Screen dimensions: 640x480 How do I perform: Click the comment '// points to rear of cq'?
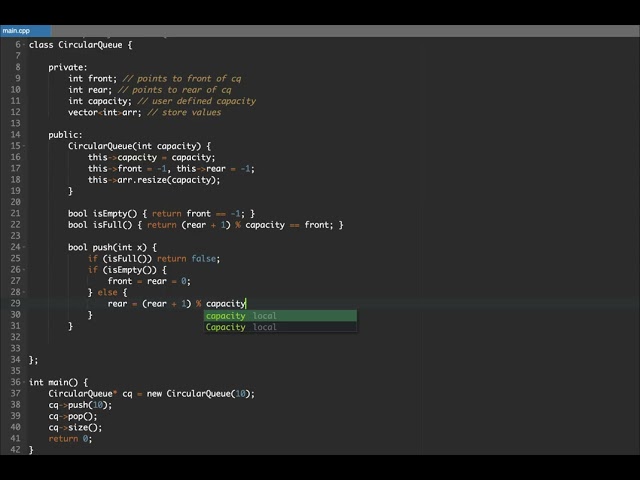[x=175, y=90]
